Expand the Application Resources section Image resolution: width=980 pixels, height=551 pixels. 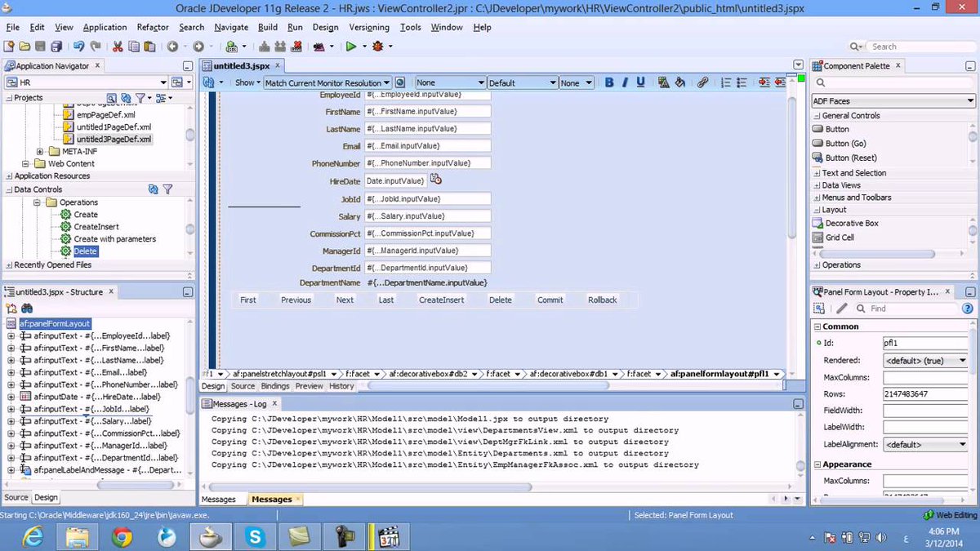pyautogui.click(x=9, y=176)
